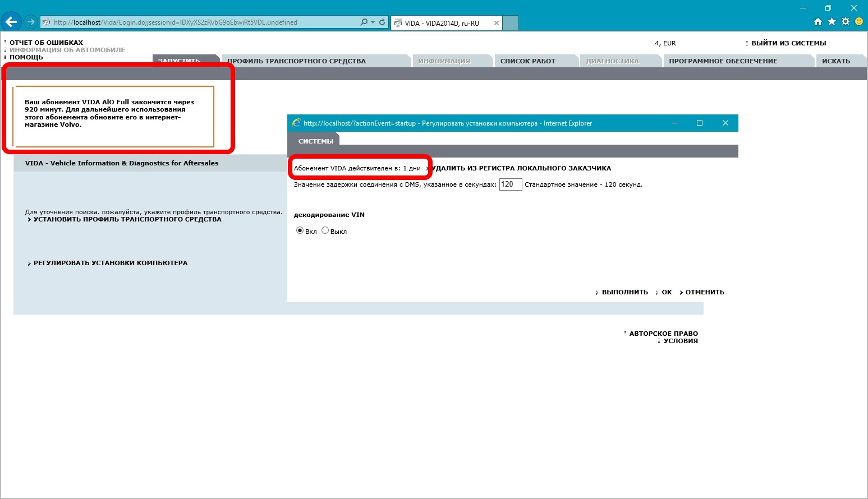
Task: Click ОК button in settings popup
Action: point(667,292)
